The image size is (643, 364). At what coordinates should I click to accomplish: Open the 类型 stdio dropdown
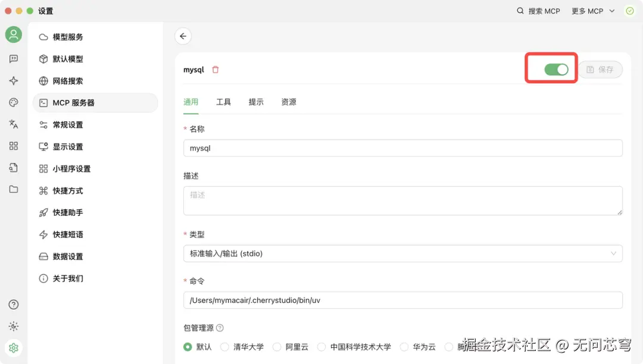pyautogui.click(x=402, y=253)
